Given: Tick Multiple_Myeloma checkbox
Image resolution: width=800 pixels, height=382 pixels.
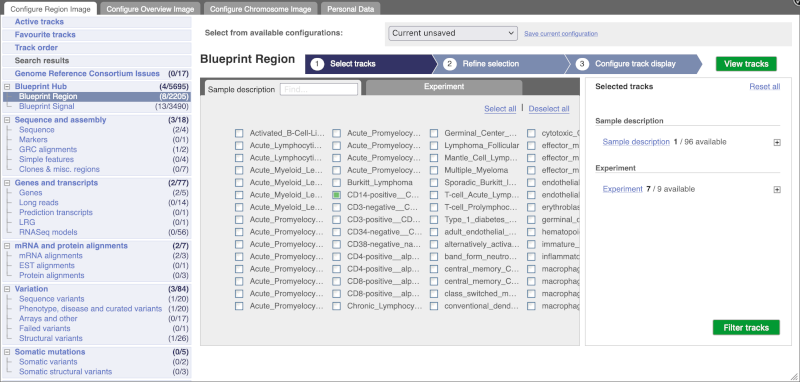Looking at the screenshot, I should (434, 170).
